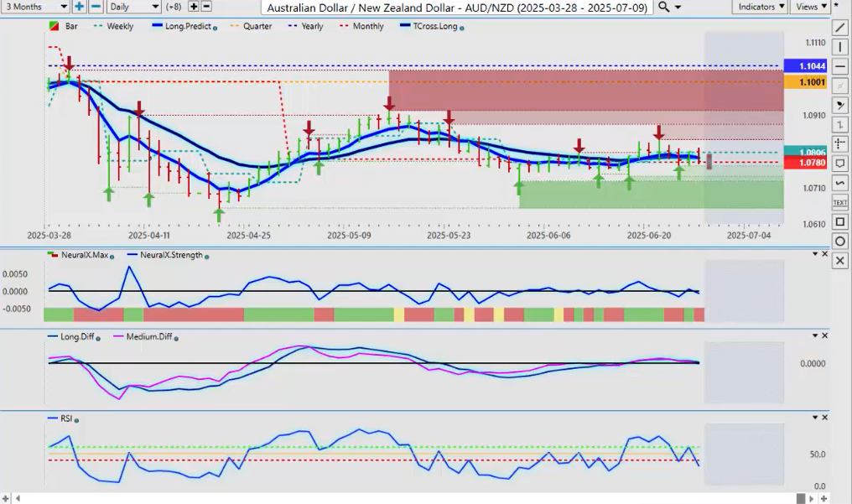Click the blue minus zoom-out button
The height and width of the screenshot is (504, 852).
[x=96, y=7]
